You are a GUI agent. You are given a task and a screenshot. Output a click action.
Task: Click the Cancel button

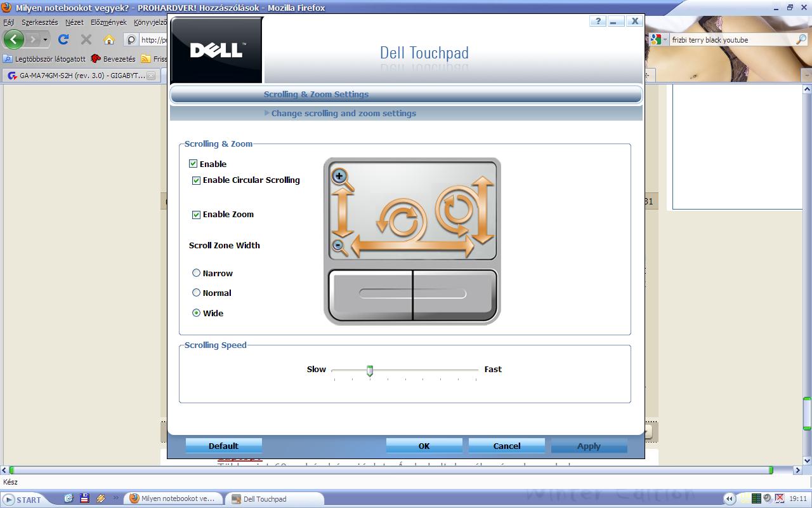[x=506, y=446]
